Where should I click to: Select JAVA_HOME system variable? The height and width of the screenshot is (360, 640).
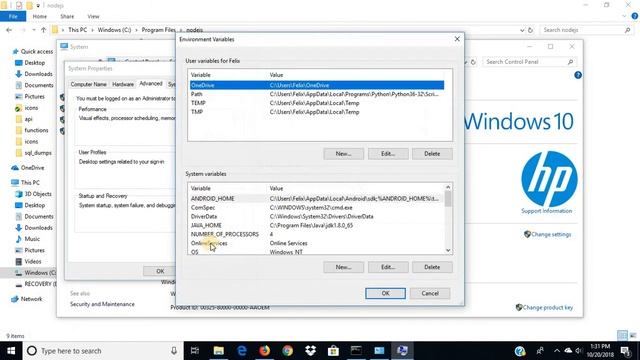(317, 226)
